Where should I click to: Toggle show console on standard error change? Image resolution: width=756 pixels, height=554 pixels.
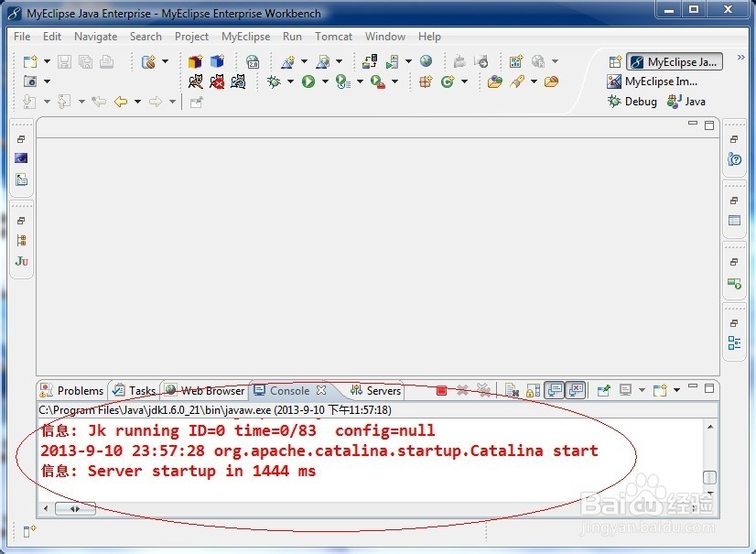[576, 390]
